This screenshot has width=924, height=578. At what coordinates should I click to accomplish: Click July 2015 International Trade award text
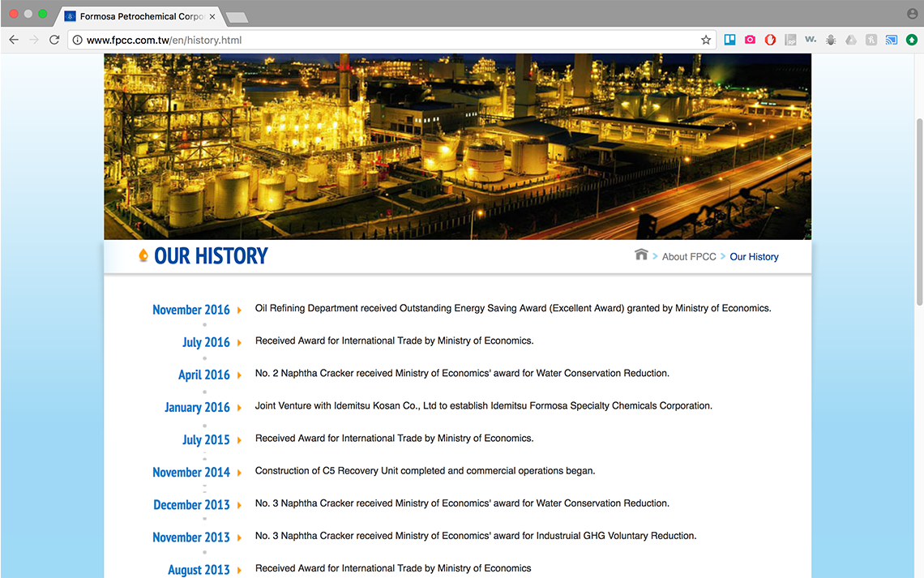point(394,439)
